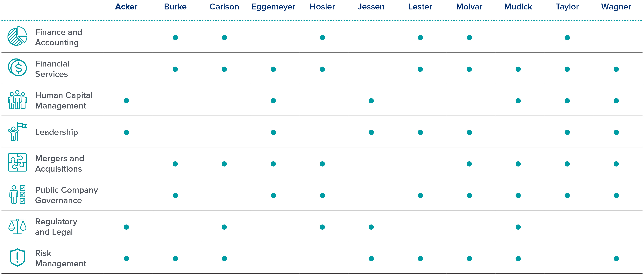Click the Risk Management row label

61,258
